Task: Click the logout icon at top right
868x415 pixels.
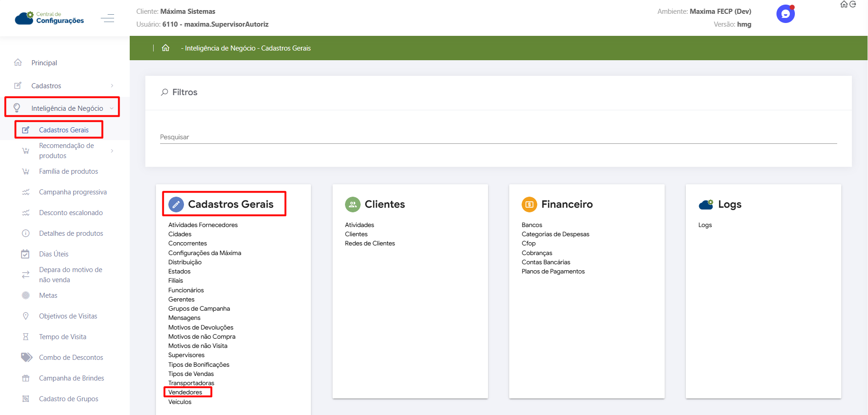Action: (853, 4)
